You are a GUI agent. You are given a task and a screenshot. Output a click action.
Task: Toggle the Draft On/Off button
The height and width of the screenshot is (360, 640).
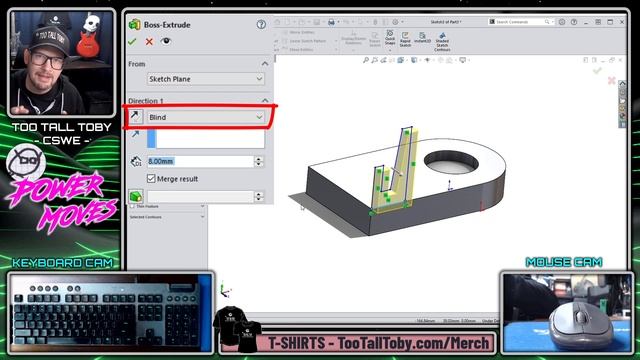[x=136, y=196]
